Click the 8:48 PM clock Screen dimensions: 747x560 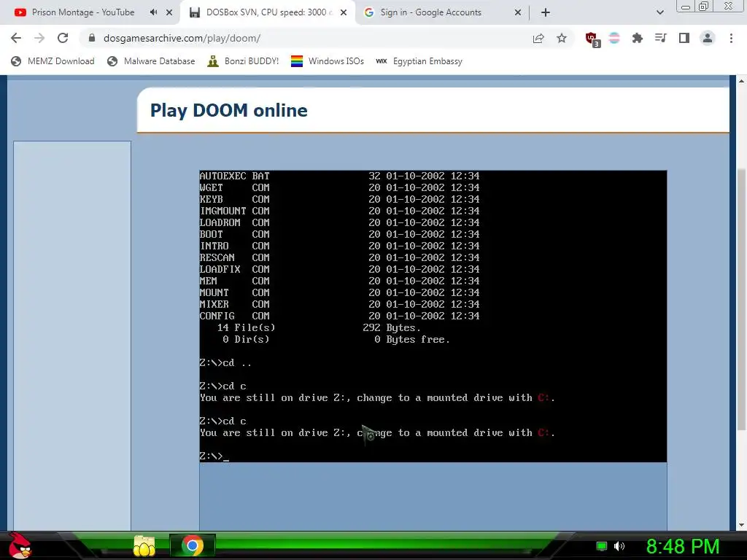tap(683, 546)
